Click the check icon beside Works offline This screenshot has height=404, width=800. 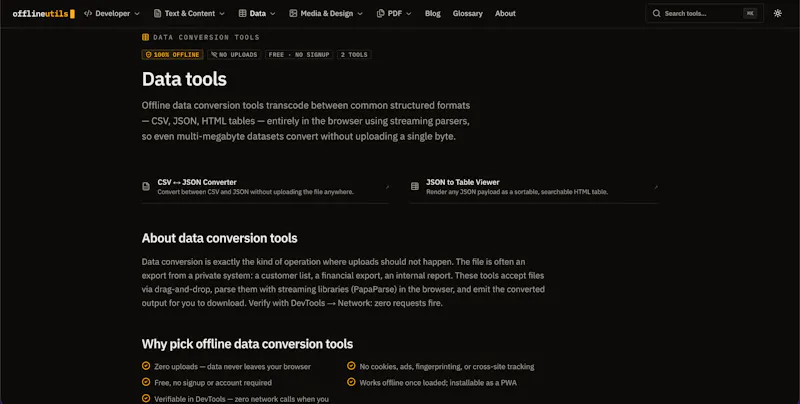[351, 382]
